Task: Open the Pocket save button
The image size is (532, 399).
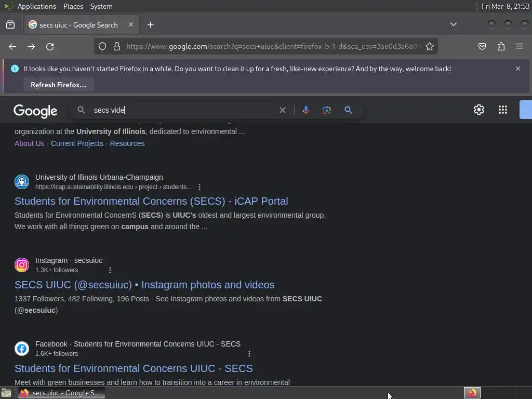Action: coord(482,46)
